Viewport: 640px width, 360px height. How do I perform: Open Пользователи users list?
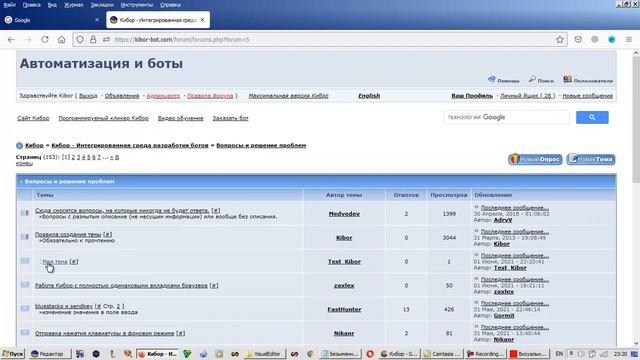click(588, 80)
